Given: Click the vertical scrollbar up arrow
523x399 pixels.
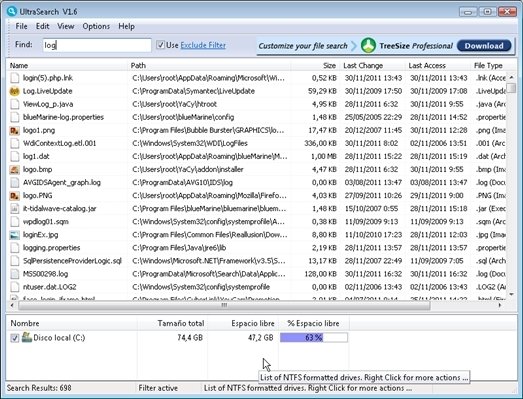Looking at the screenshot, I should 511,77.
